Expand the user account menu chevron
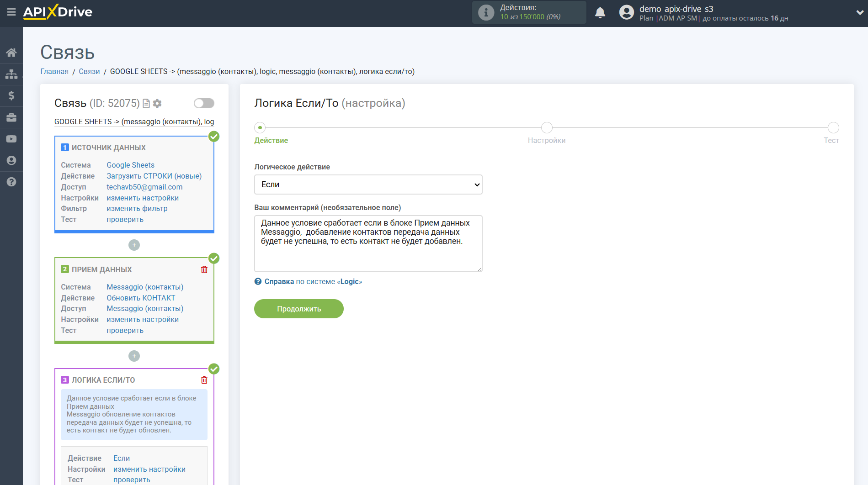 859,13
